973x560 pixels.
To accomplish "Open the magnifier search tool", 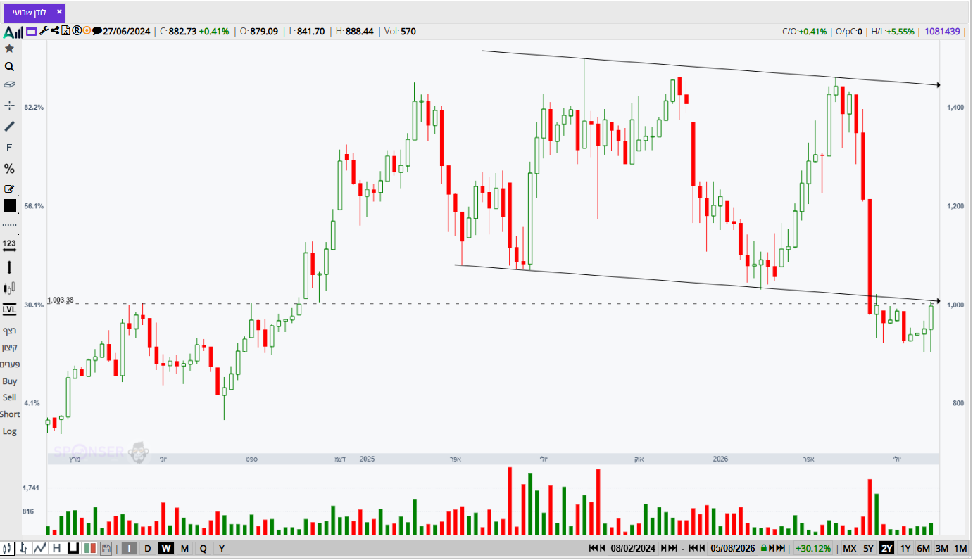I will coord(9,67).
